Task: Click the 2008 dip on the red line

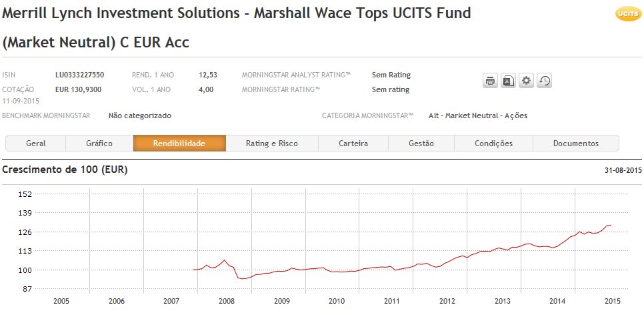Action: coord(241,278)
